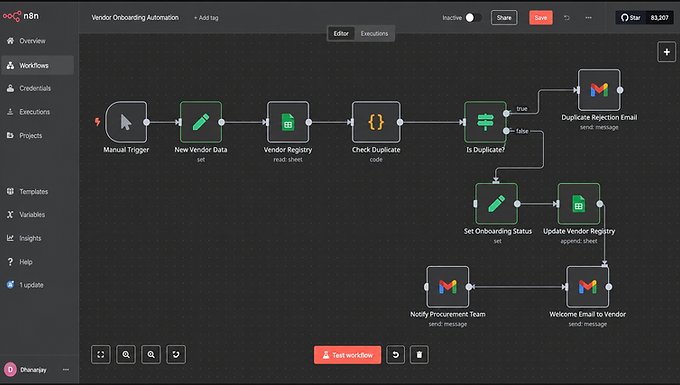680x385 pixels.
Task: Open the Check Duplicate code node
Action: tap(376, 122)
